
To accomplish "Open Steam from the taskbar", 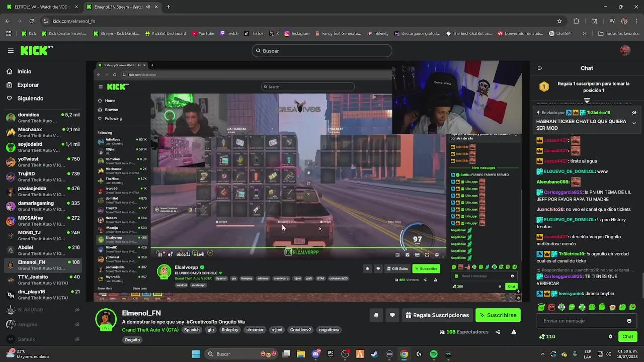I will [374, 354].
